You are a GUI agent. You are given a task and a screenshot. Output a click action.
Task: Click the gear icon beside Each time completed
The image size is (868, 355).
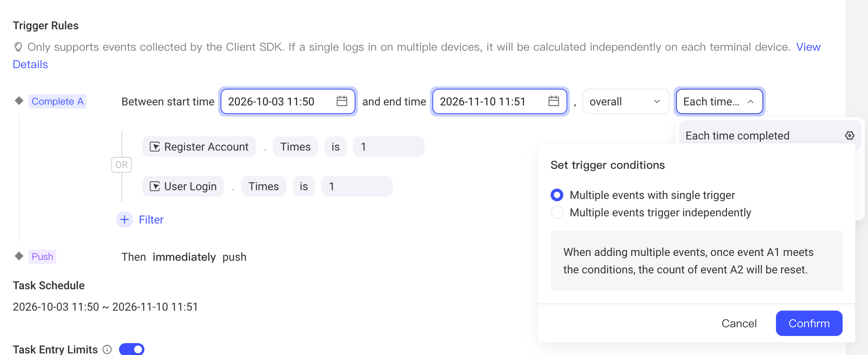point(849,136)
